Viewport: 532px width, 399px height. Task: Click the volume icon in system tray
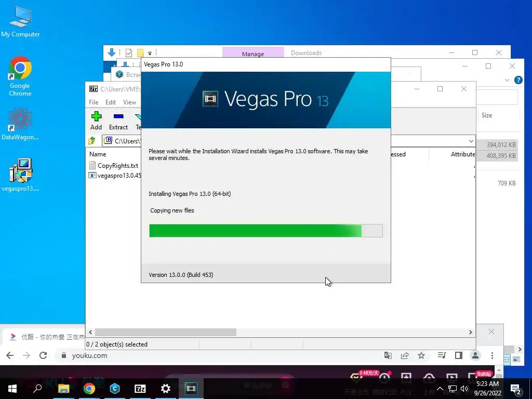pyautogui.click(x=464, y=389)
